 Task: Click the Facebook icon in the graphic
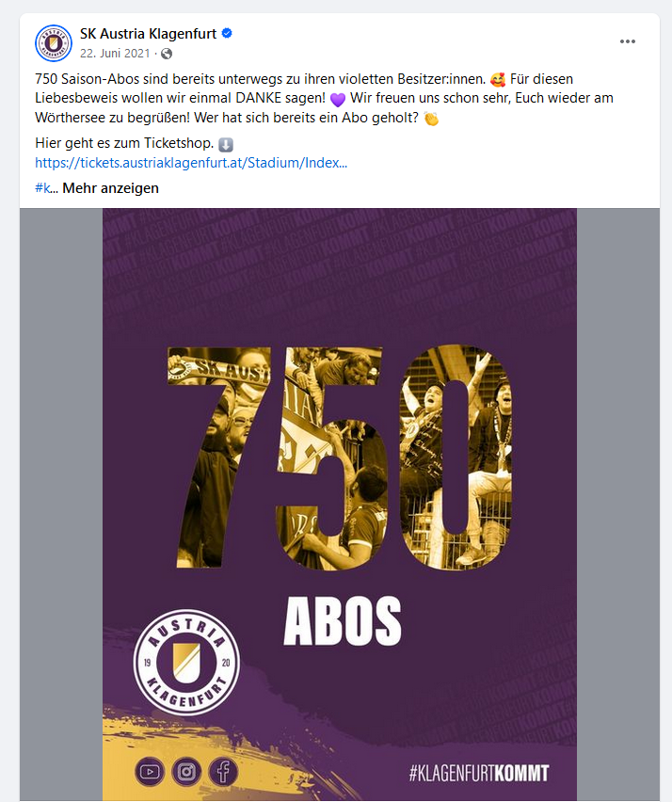point(223,771)
